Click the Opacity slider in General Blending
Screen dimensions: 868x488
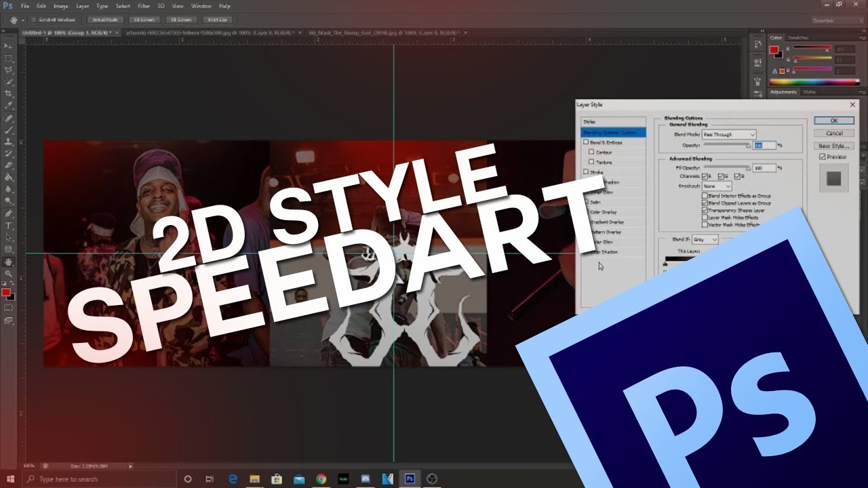click(726, 146)
